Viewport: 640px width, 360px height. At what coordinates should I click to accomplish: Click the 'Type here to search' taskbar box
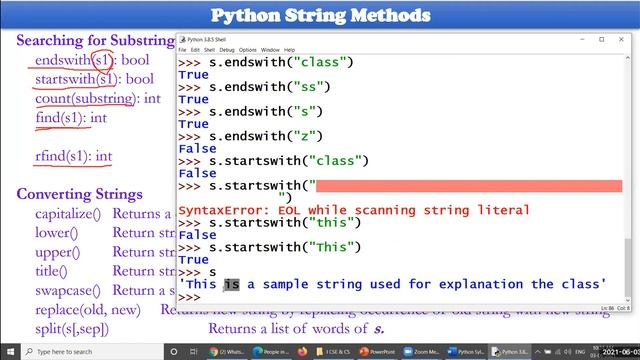point(92,352)
